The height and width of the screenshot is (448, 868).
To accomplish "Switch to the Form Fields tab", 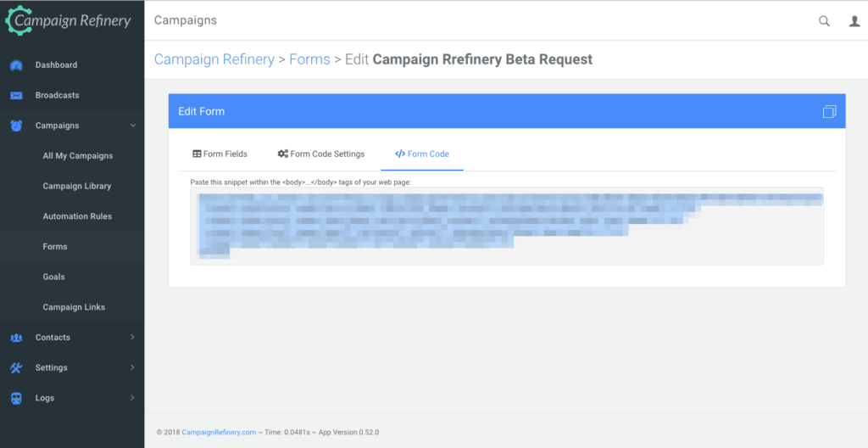I will [220, 154].
